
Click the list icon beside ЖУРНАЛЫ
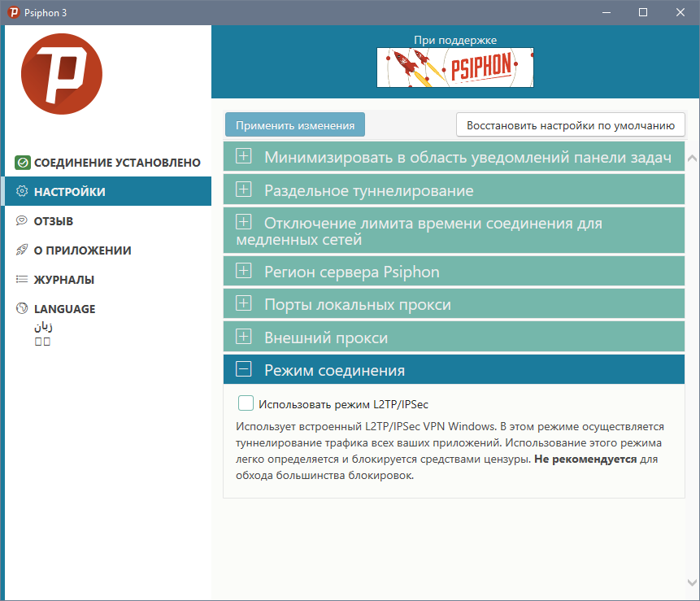[x=22, y=279]
